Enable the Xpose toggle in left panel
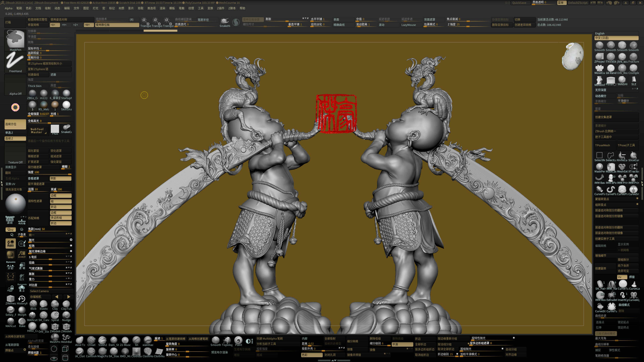644x362 pixels. [11, 277]
